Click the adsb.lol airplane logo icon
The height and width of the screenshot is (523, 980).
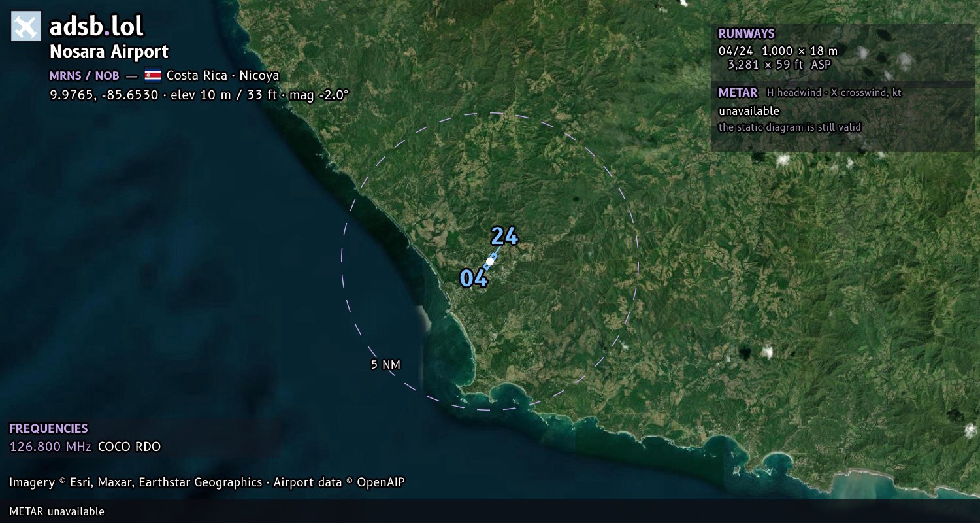[x=26, y=26]
